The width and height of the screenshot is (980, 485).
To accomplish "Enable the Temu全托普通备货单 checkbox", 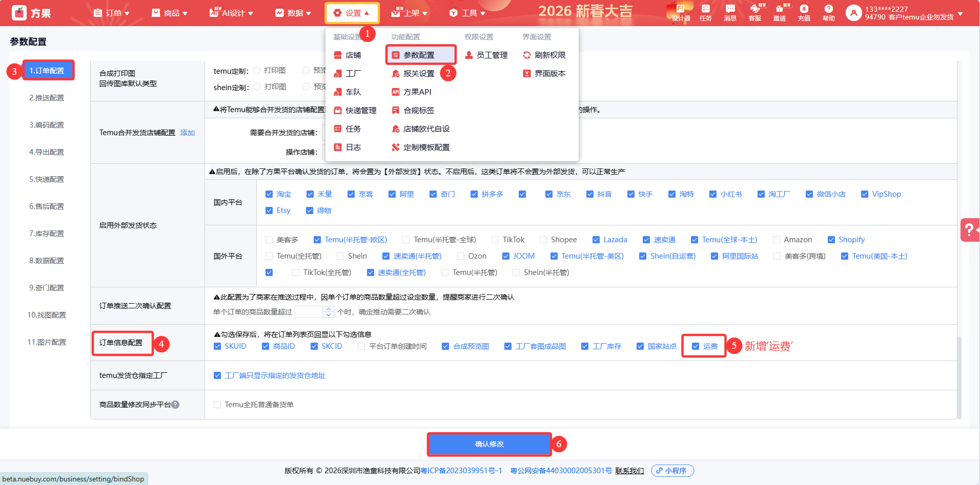I will (217, 405).
